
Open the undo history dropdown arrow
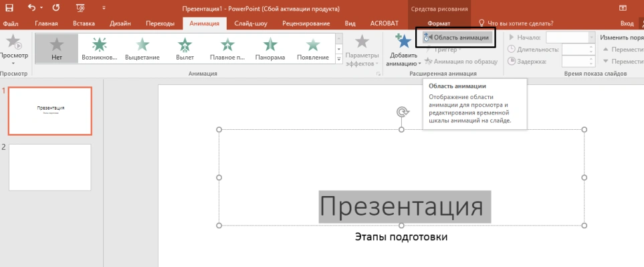click(41, 8)
